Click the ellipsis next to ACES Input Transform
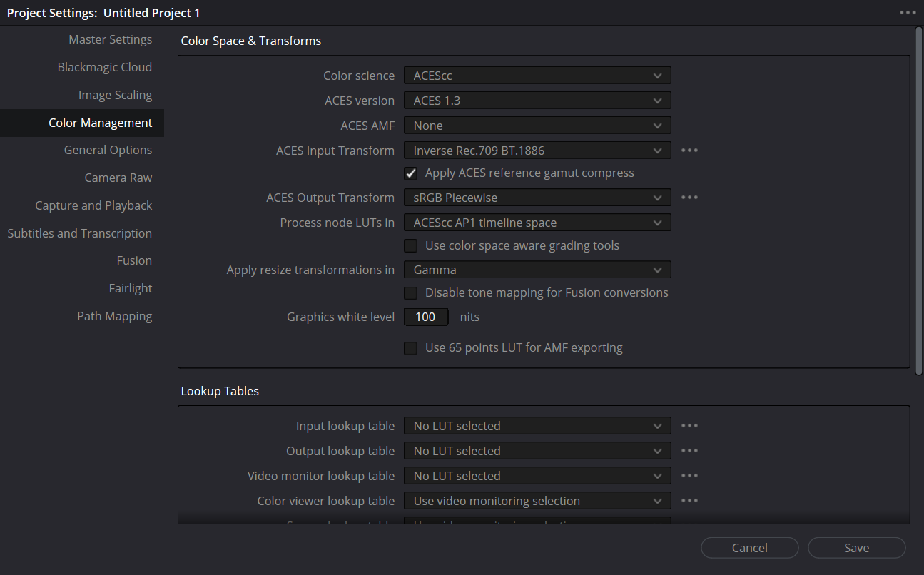 (689, 151)
